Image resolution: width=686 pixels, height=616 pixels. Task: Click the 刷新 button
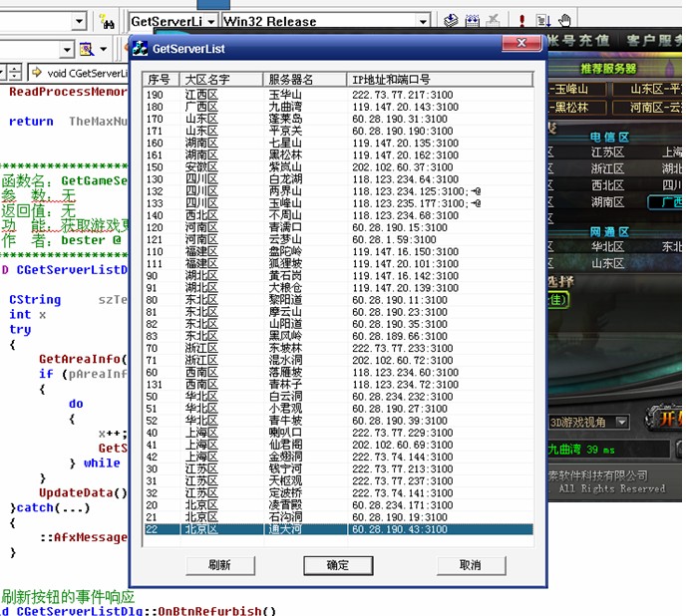(x=219, y=565)
